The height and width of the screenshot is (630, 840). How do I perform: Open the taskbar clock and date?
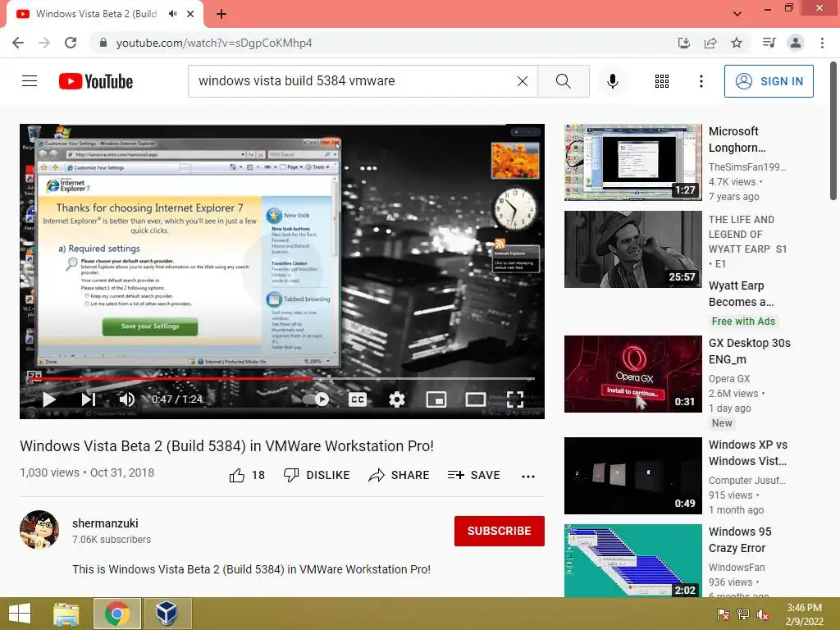click(x=804, y=614)
